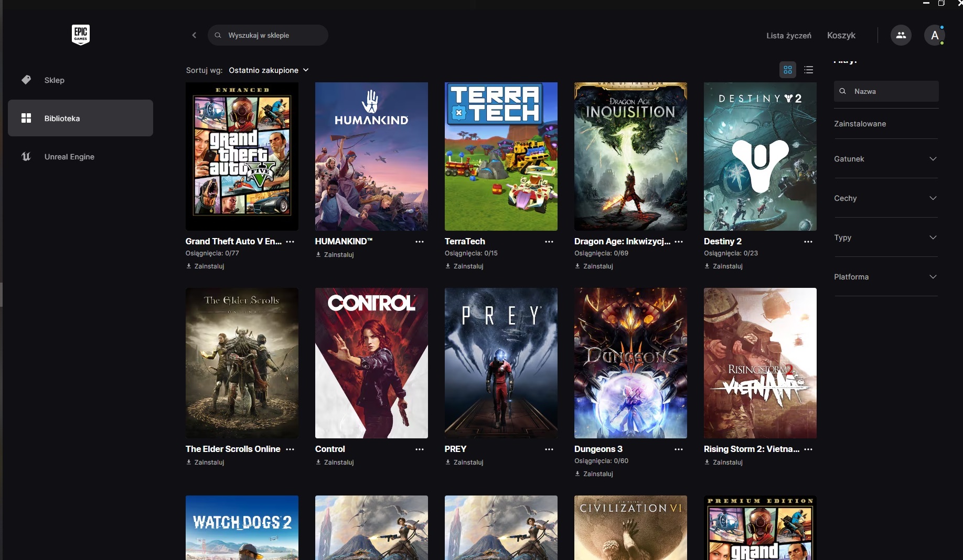963x560 pixels.
Task: Open the friends list icon
Action: 901,35
